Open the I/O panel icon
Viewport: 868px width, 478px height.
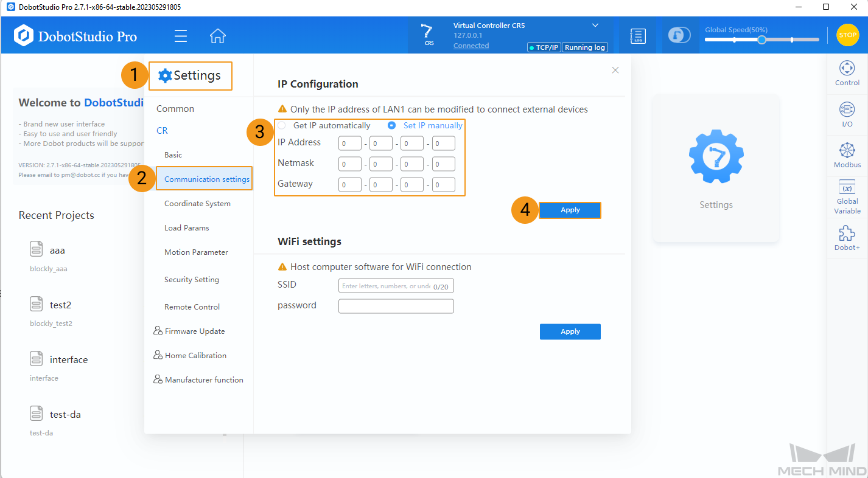(x=847, y=114)
